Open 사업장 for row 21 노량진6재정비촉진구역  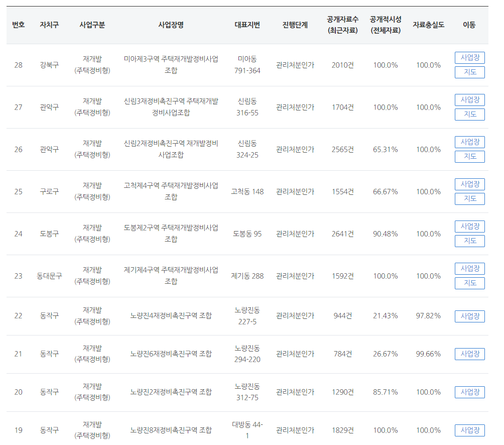click(469, 354)
